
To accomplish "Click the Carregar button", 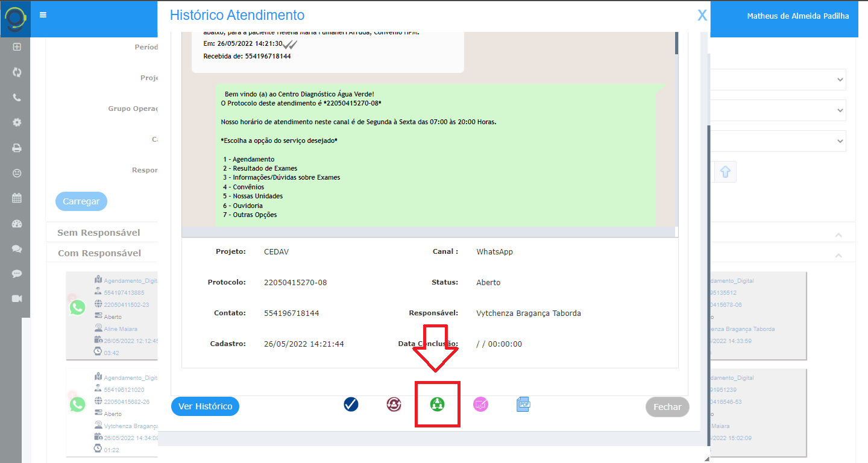I will coord(81,201).
